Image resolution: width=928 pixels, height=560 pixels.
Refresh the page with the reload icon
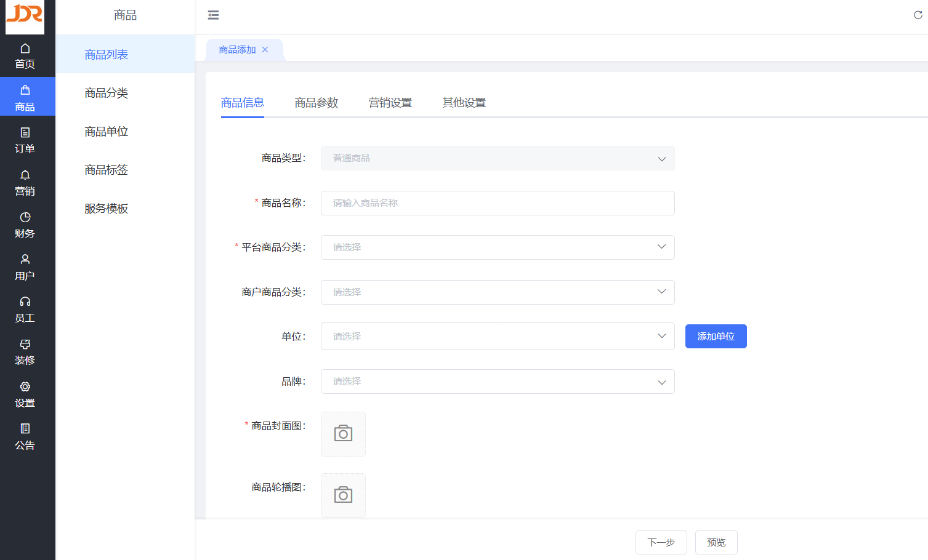918,15
